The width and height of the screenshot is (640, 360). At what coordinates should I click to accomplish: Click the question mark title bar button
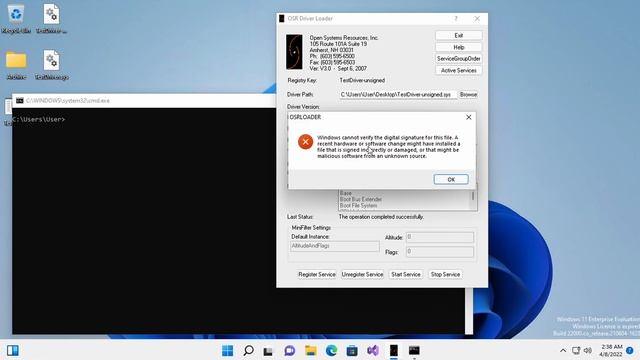pos(456,18)
